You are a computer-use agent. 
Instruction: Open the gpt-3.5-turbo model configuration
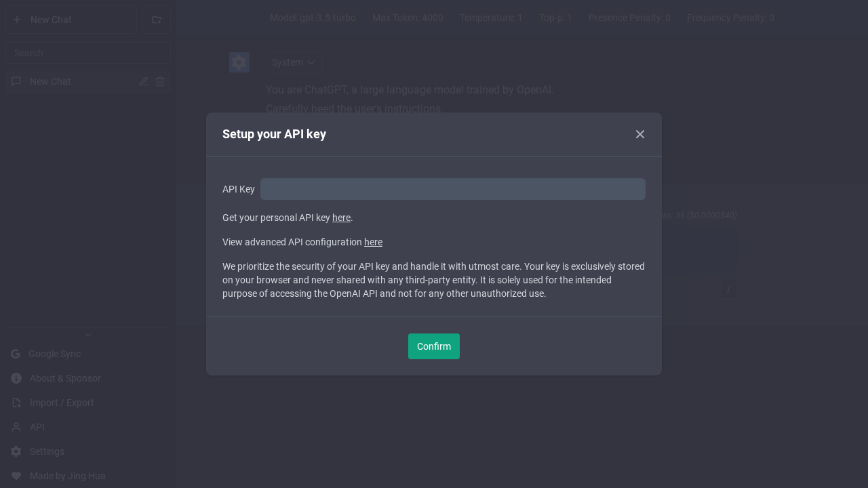click(313, 18)
